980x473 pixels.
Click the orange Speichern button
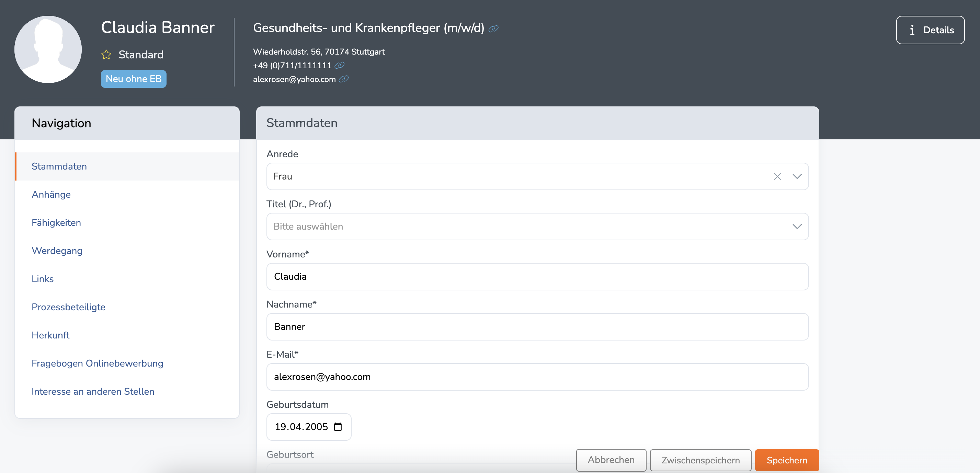(787, 460)
